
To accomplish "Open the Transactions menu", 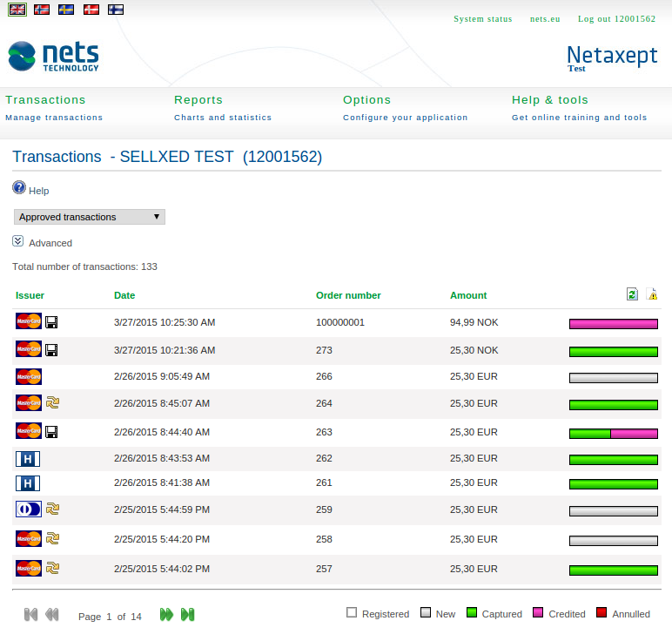I will 45,100.
